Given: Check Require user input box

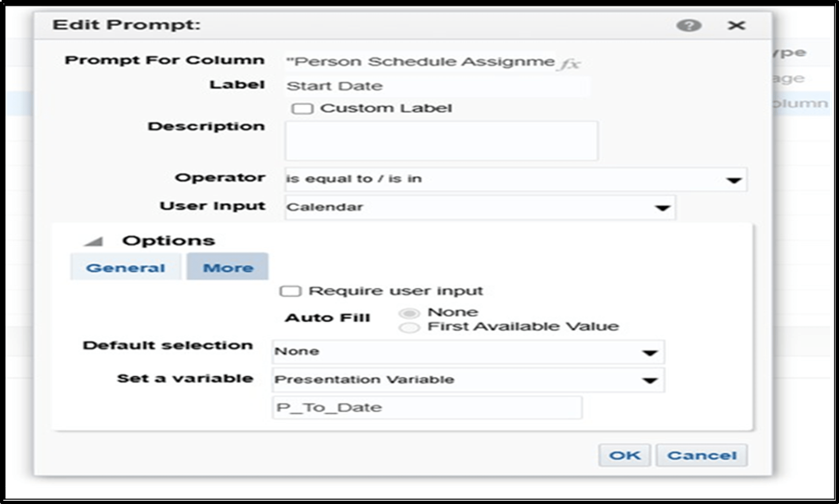Looking at the screenshot, I should [x=290, y=291].
